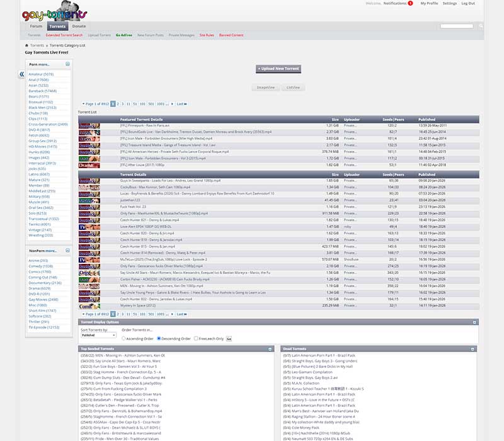Select the search magnifying glass icon
504x441 pixels.
pos(481,25)
